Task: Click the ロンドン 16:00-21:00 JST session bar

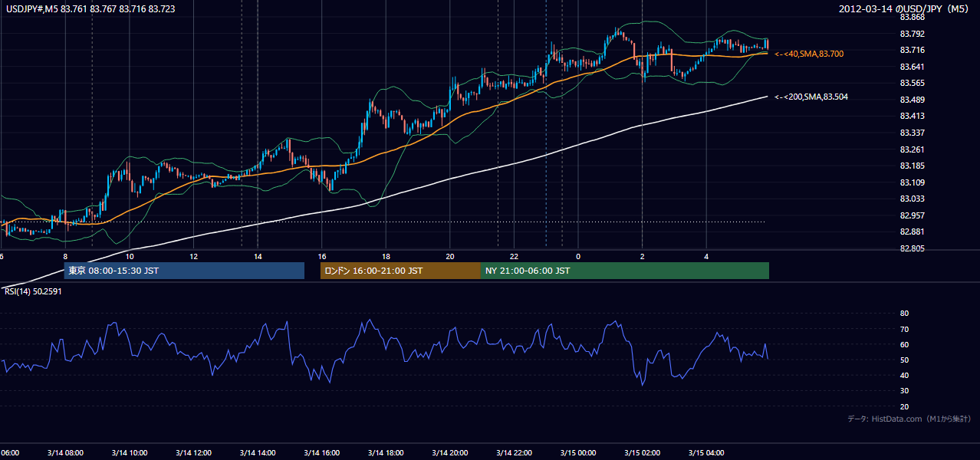Action: [400, 271]
